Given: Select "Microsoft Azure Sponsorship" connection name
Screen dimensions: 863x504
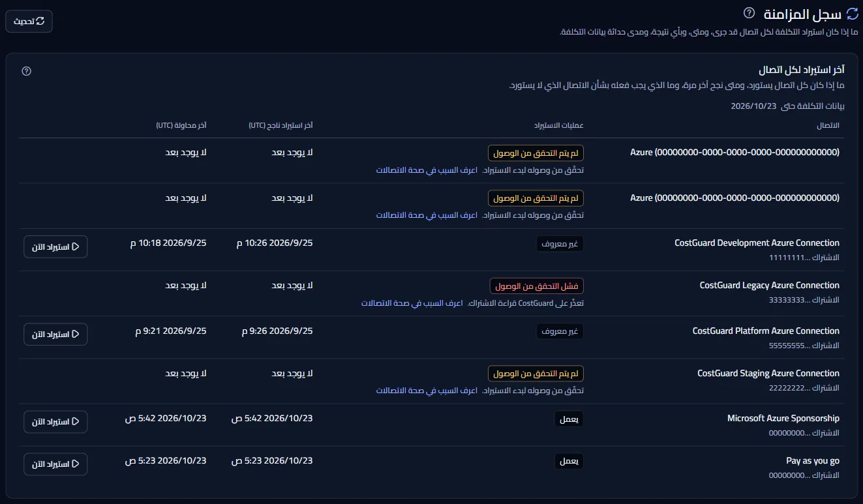Looking at the screenshot, I should (x=783, y=418).
